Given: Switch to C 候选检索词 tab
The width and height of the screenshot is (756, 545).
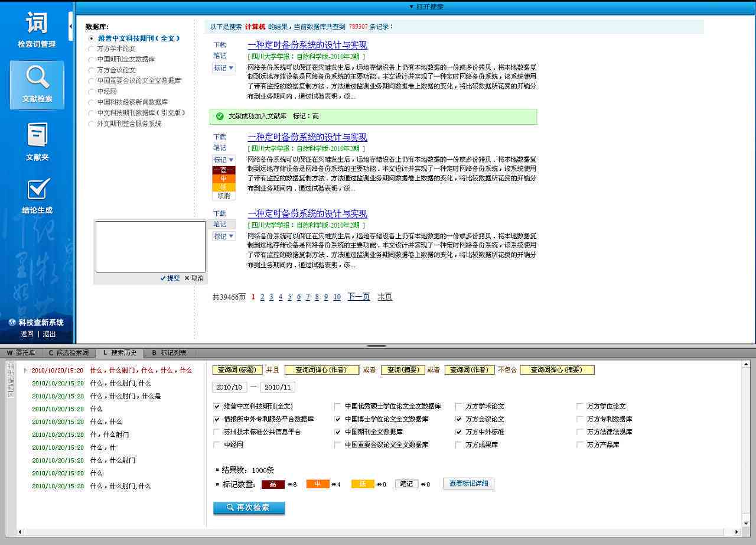Looking at the screenshot, I should tap(69, 353).
